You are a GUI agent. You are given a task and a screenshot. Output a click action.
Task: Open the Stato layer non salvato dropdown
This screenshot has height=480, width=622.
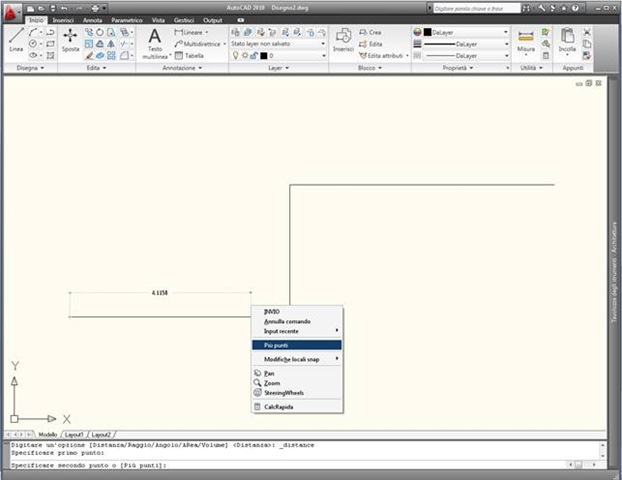tap(278, 44)
